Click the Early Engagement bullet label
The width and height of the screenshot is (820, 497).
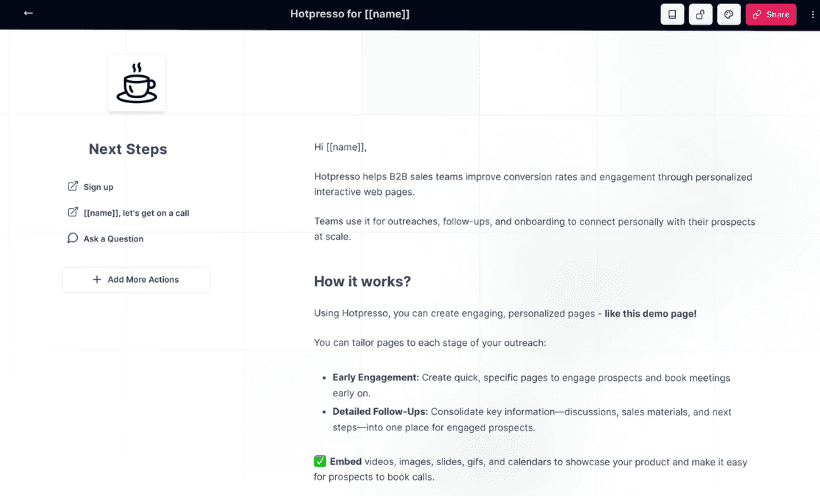(375, 378)
